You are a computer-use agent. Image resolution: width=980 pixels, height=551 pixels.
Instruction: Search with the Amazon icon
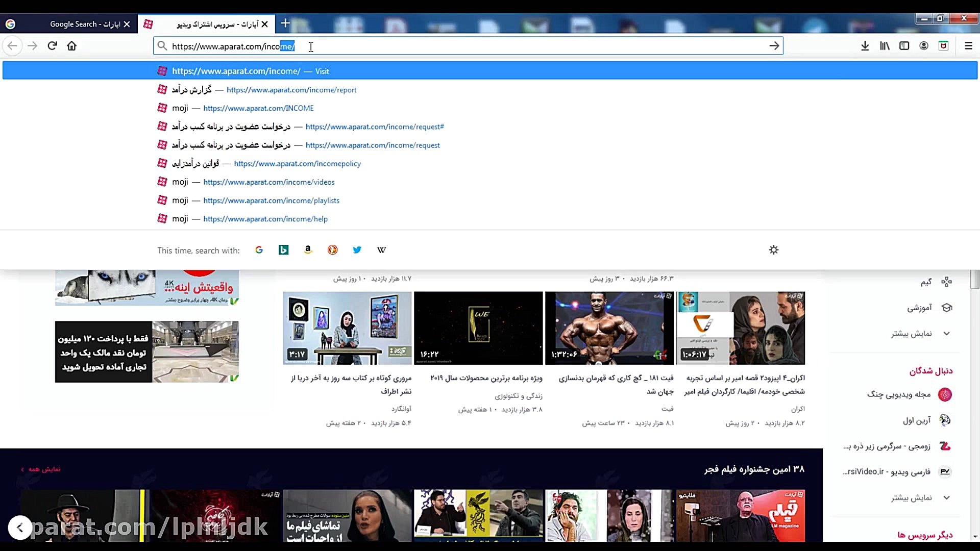308,250
